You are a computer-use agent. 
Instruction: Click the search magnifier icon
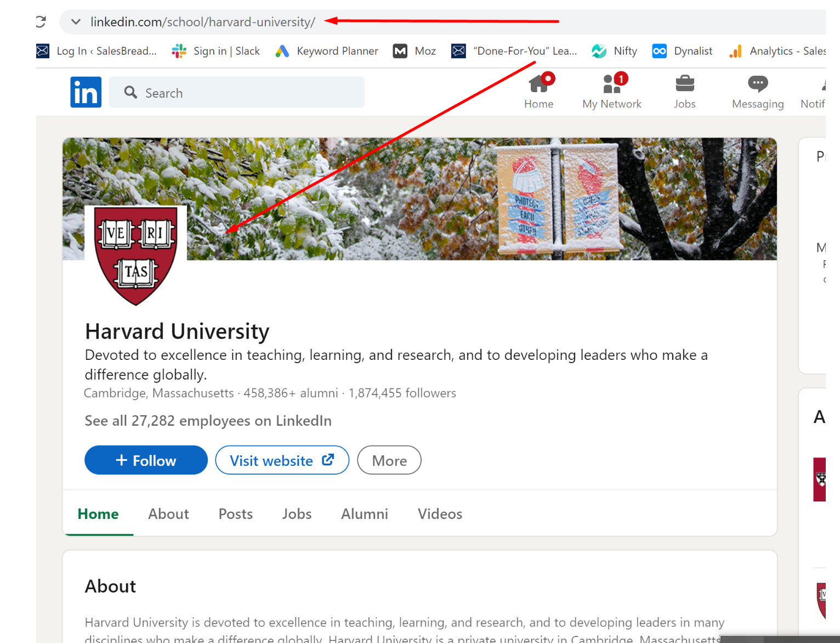[130, 92]
